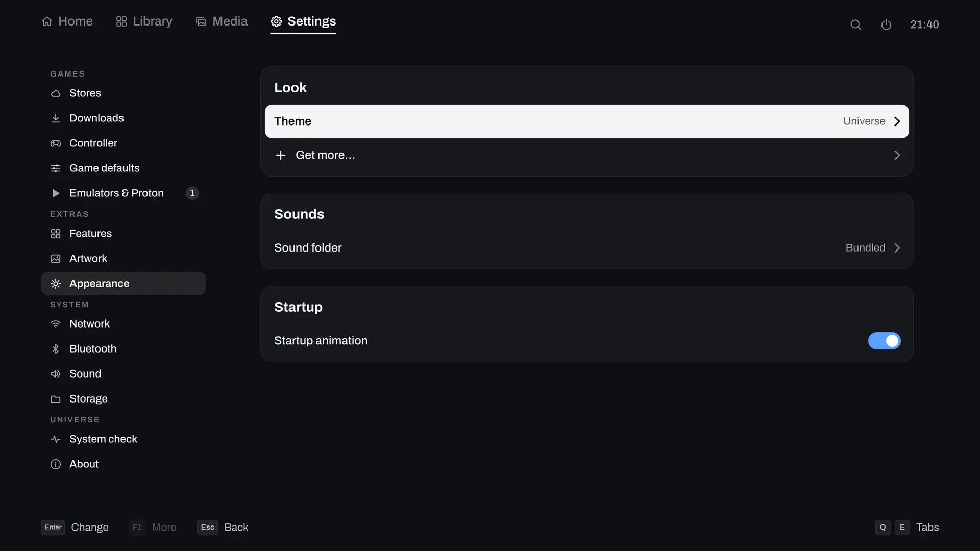Click the Q key tab hint
The width and height of the screenshot is (980, 551).
(883, 528)
